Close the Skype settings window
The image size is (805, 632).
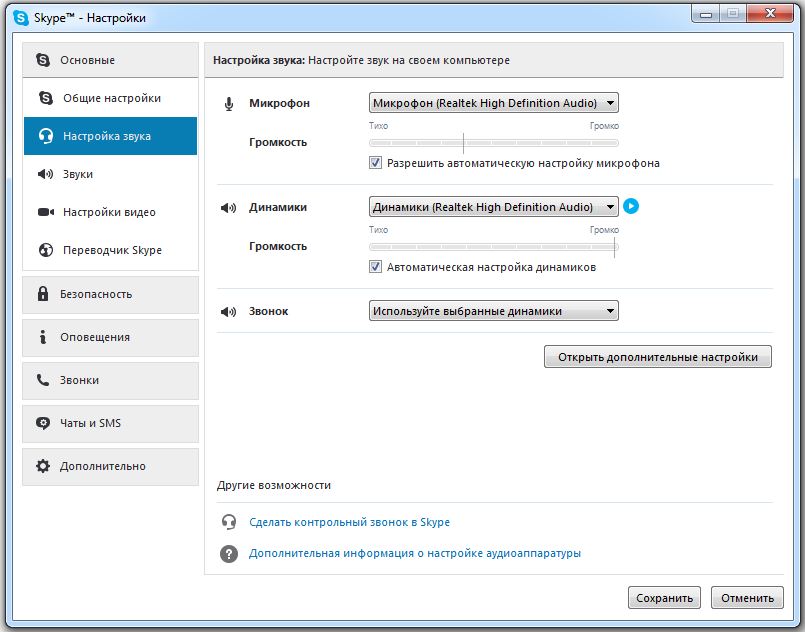(770, 14)
